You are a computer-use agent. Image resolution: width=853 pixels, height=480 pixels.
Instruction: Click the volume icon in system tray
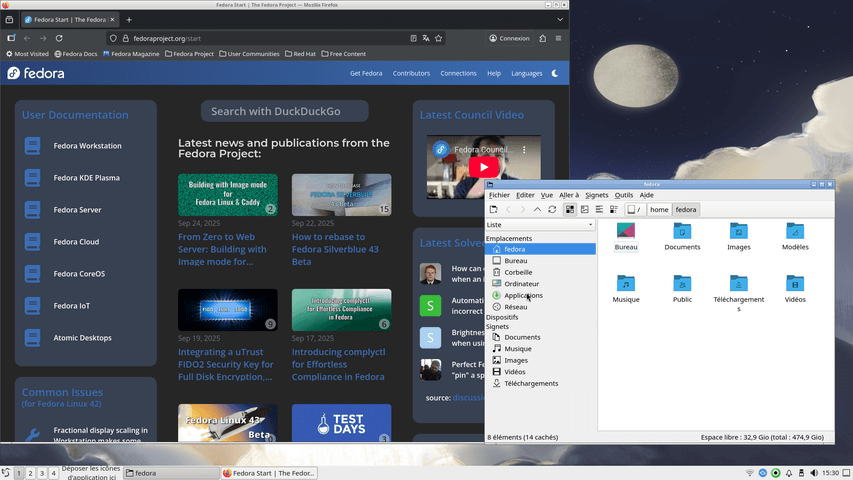pyautogui.click(x=814, y=473)
